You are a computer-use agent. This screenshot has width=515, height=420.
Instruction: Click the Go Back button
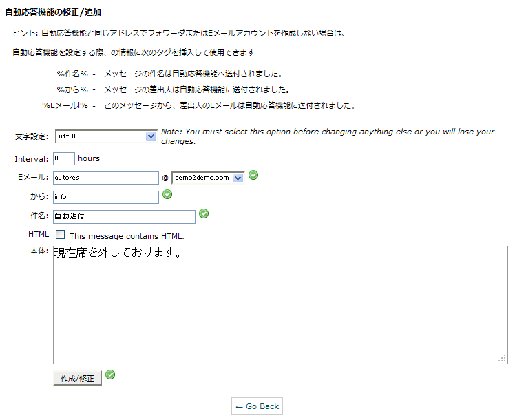[257, 406]
